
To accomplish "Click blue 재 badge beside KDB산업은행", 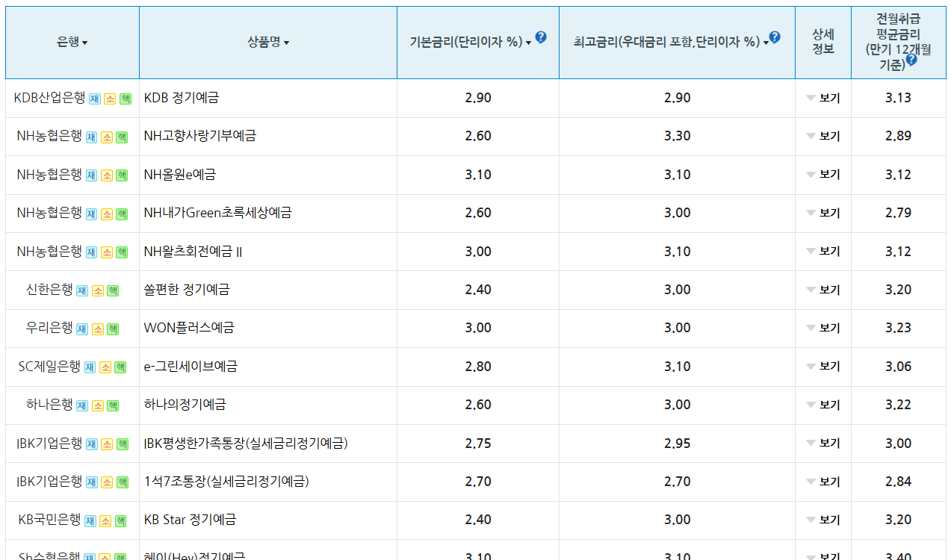I will (95, 99).
